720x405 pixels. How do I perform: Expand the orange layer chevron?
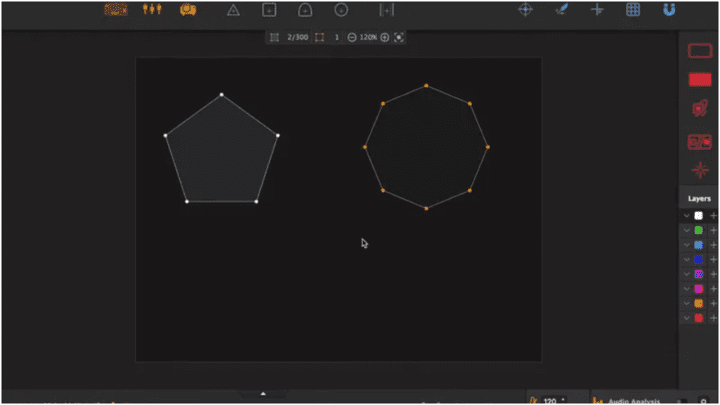tap(686, 303)
